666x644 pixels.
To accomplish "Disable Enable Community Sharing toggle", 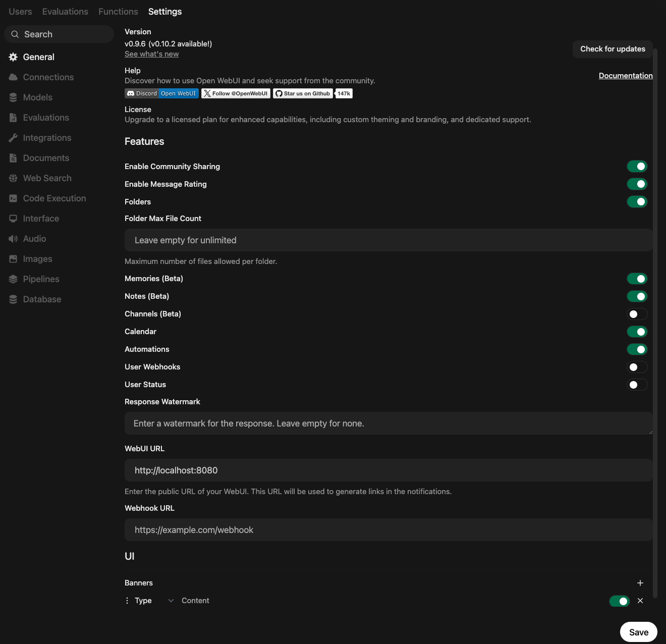I will click(x=637, y=167).
